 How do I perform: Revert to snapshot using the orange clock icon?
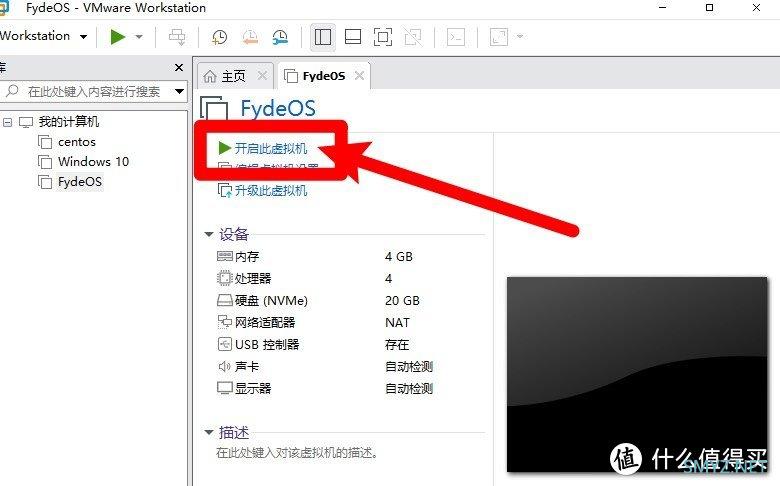pyautogui.click(x=250, y=37)
